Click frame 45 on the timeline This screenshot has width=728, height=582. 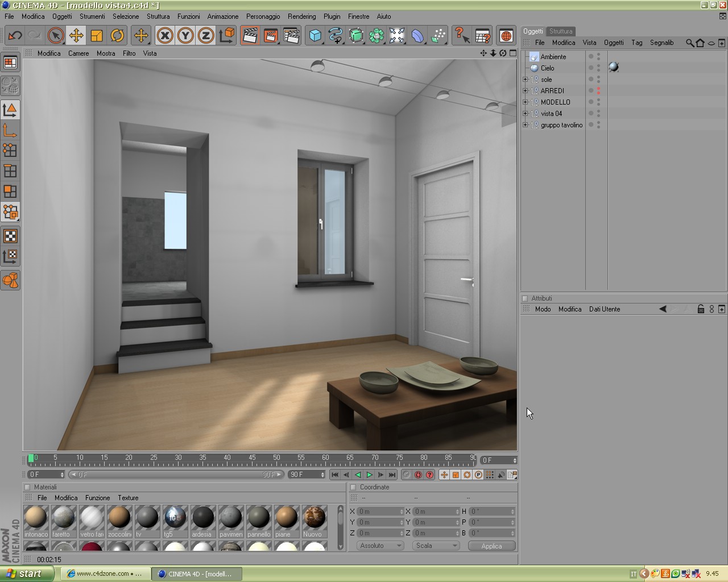(252, 459)
